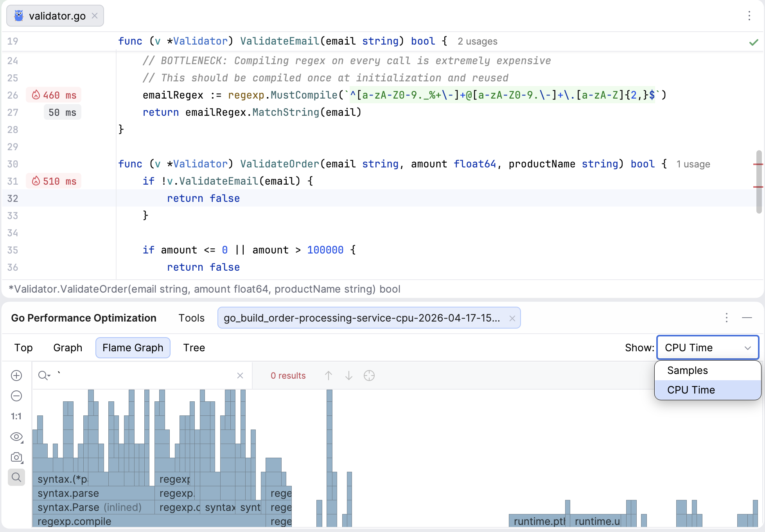Click the 460 ms flame hotspot marker
The width and height of the screenshot is (765, 532).
(54, 95)
